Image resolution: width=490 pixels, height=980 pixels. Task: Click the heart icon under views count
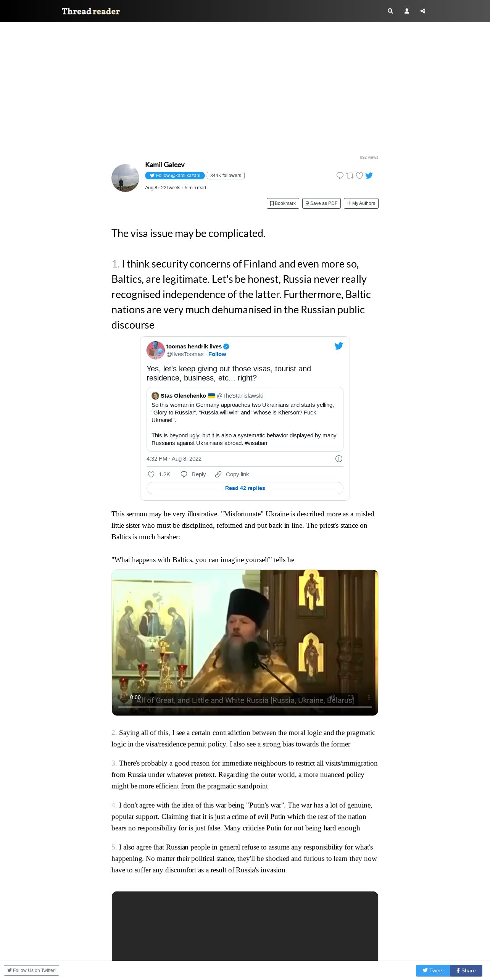[x=359, y=176]
